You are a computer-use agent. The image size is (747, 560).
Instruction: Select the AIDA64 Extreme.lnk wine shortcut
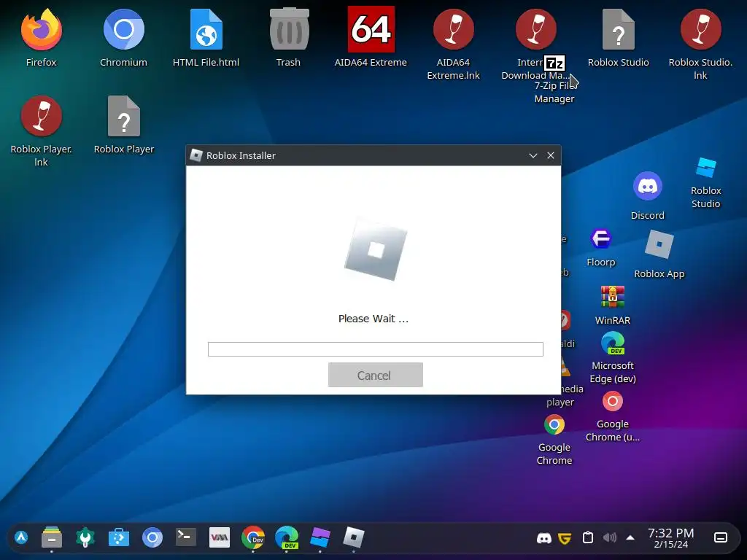(454, 29)
